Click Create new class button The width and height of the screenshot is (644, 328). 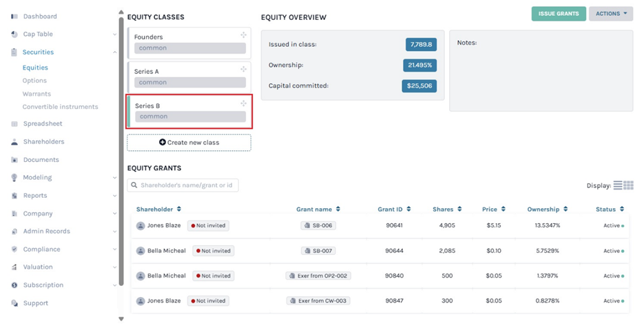(189, 143)
